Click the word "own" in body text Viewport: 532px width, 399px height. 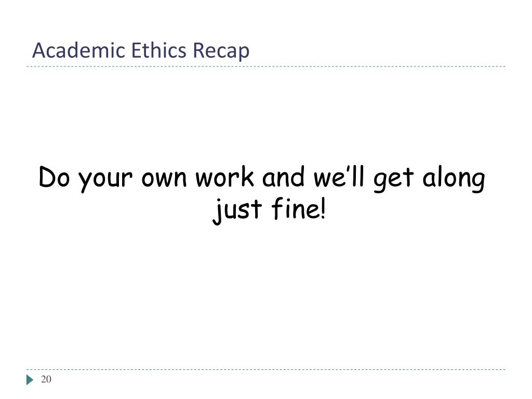click(x=164, y=179)
